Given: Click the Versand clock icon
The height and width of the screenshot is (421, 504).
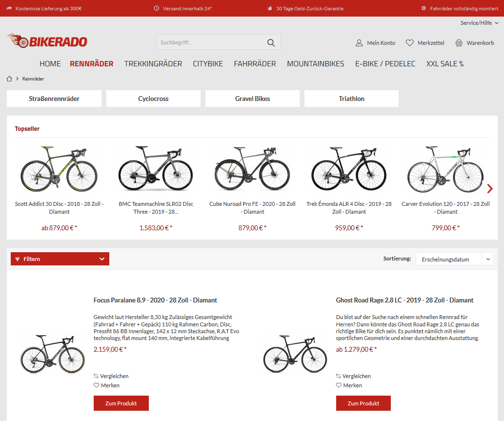Looking at the screenshot, I should [x=157, y=8].
